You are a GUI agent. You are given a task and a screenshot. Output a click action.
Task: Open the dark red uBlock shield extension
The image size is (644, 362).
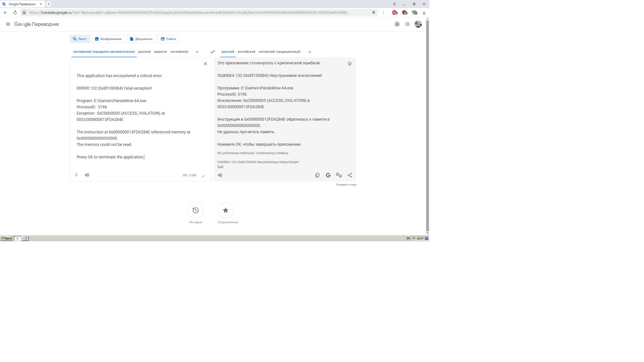pos(405,12)
